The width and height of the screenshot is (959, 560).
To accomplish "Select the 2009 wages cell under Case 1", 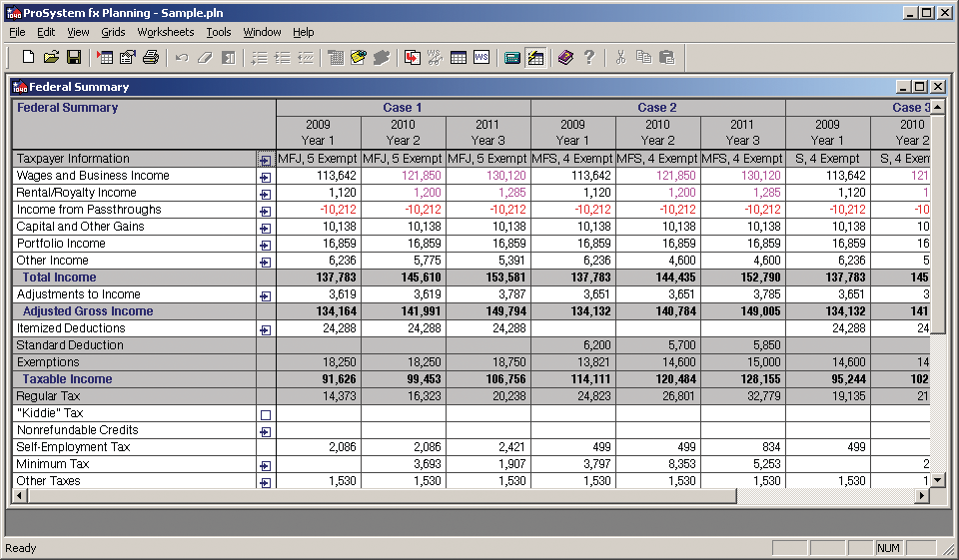I will tap(319, 176).
